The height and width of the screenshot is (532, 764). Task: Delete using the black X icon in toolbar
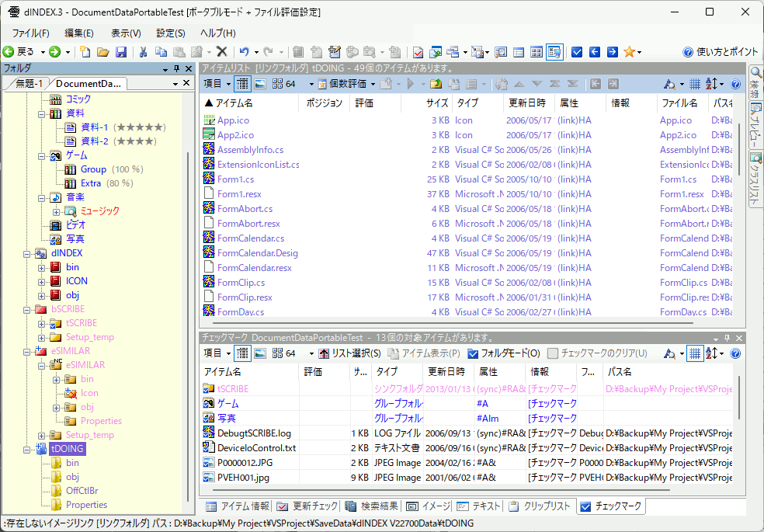coord(222,51)
